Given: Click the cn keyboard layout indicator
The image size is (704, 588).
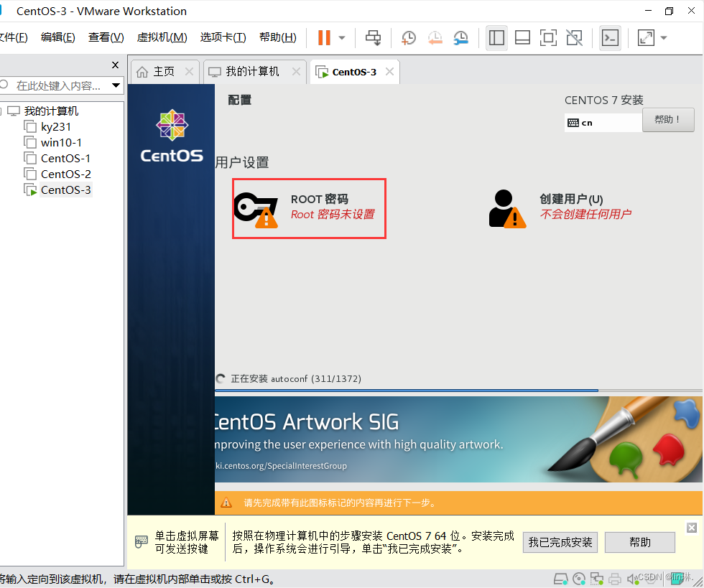Looking at the screenshot, I should (603, 123).
